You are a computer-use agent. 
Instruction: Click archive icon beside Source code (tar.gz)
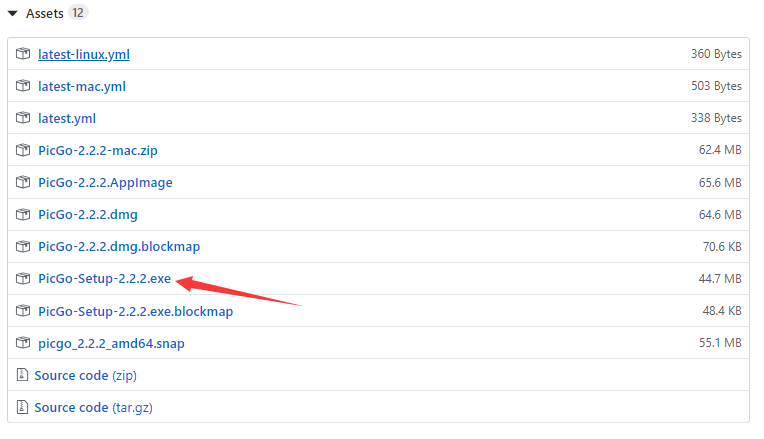[x=22, y=406]
